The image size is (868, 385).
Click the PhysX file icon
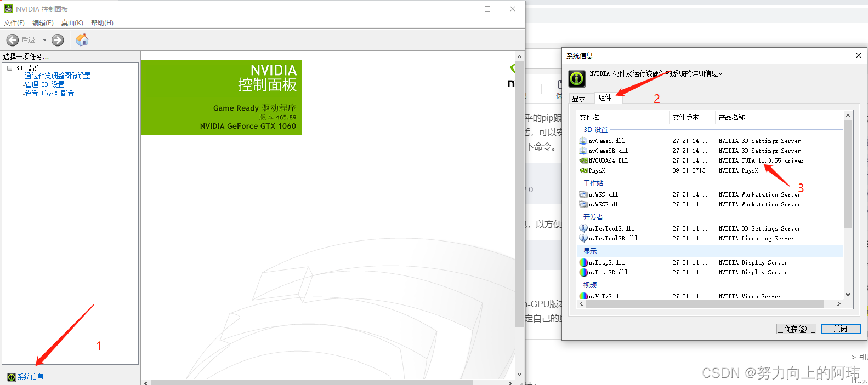(x=583, y=170)
